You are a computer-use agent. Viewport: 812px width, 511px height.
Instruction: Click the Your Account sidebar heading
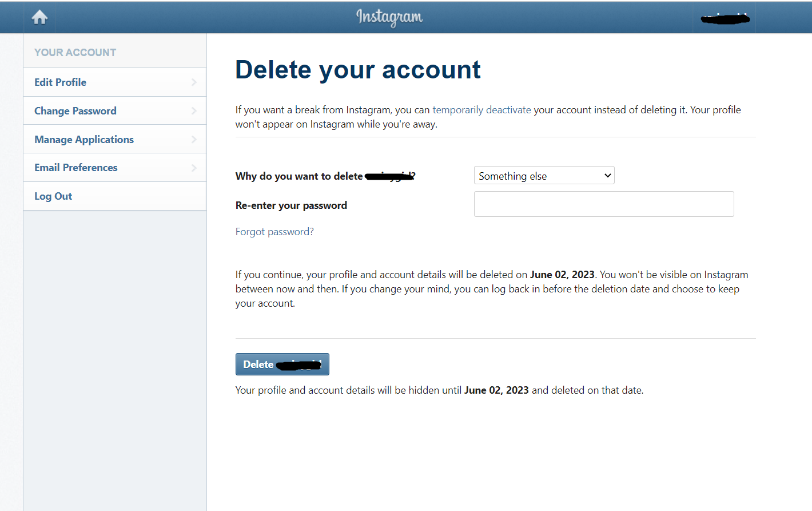[75, 53]
